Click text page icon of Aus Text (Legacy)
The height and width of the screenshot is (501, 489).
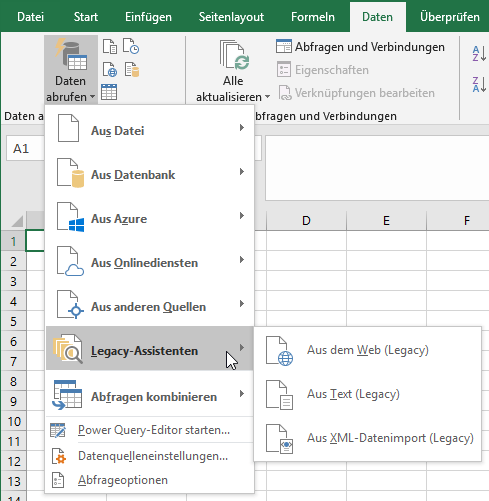pos(279,395)
